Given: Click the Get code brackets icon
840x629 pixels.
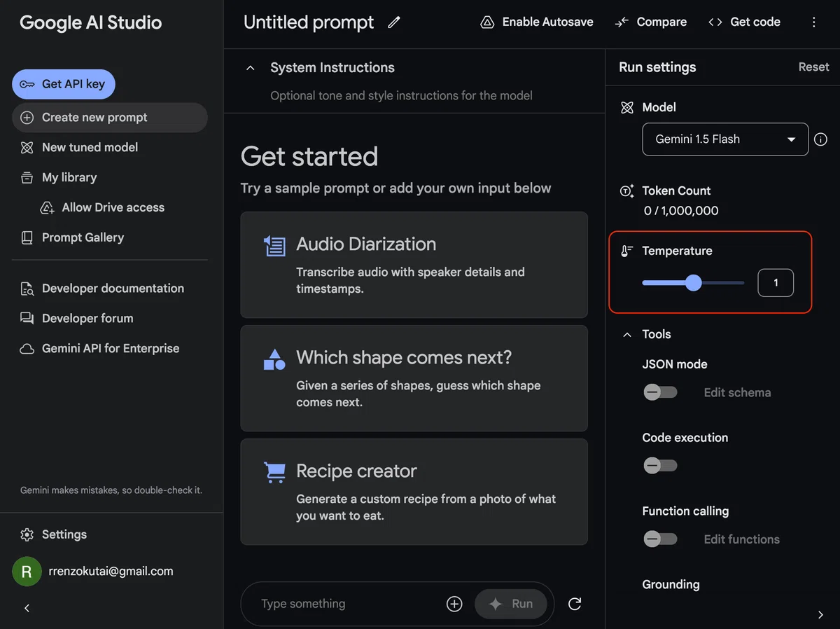Looking at the screenshot, I should tap(715, 22).
